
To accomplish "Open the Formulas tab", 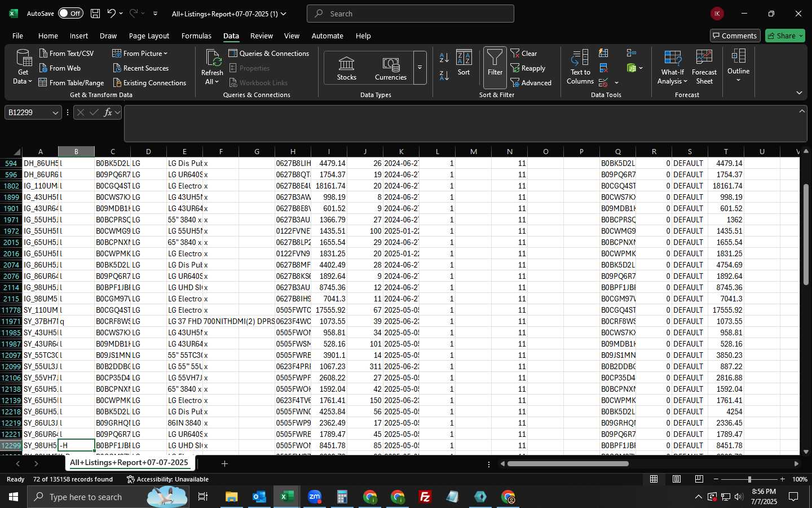I will point(196,36).
